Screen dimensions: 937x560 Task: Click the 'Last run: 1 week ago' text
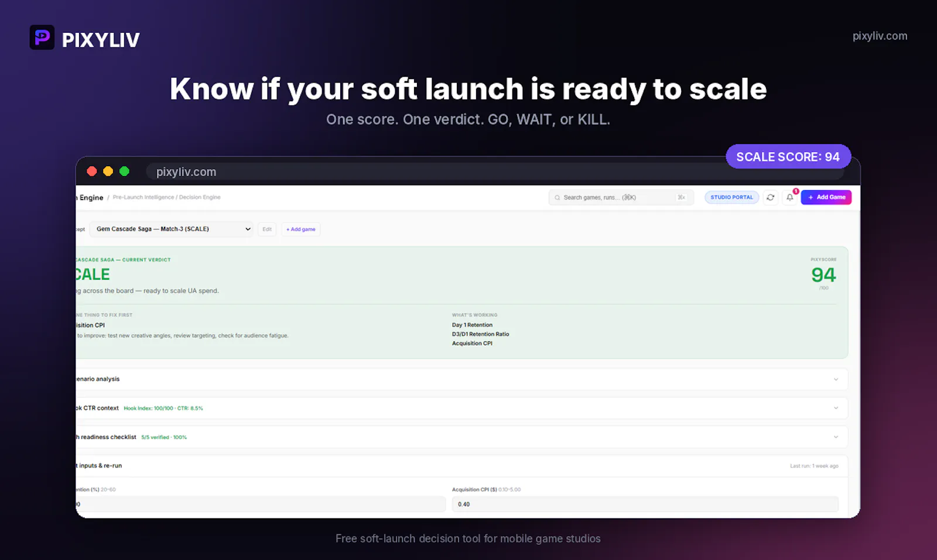[814, 466]
